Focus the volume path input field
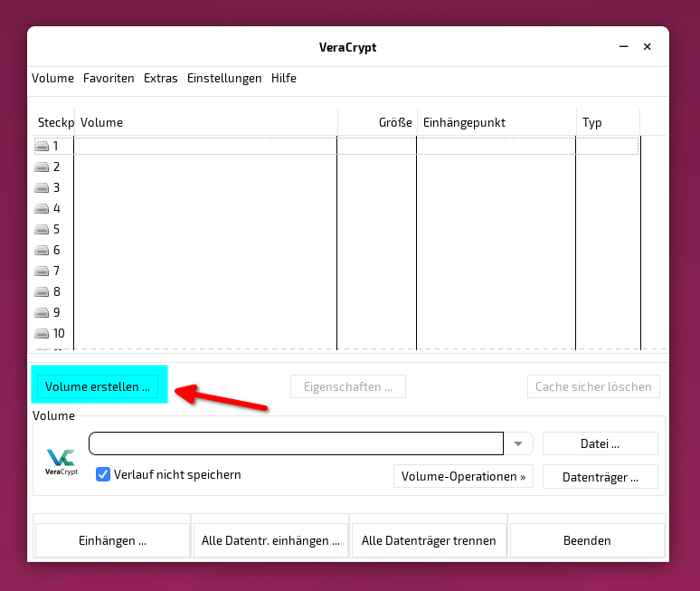 [x=297, y=443]
